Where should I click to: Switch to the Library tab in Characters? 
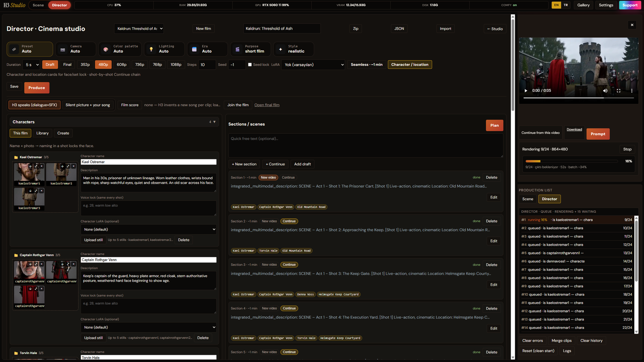coord(43,133)
